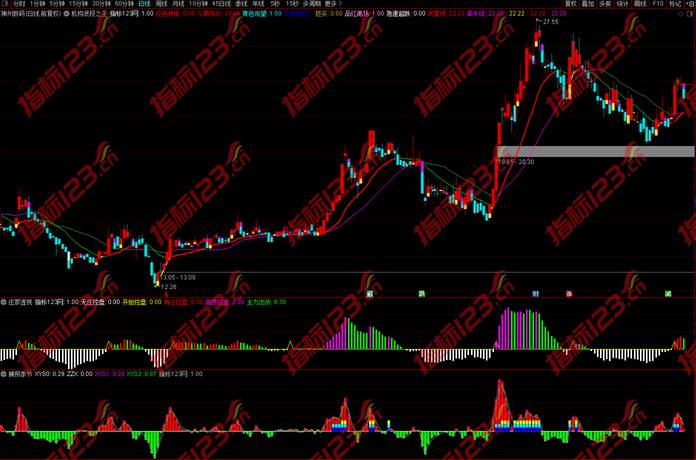Click the 27.55 high price flag marker
Image resolution: width=696 pixels, height=460 pixels.
click(550, 21)
